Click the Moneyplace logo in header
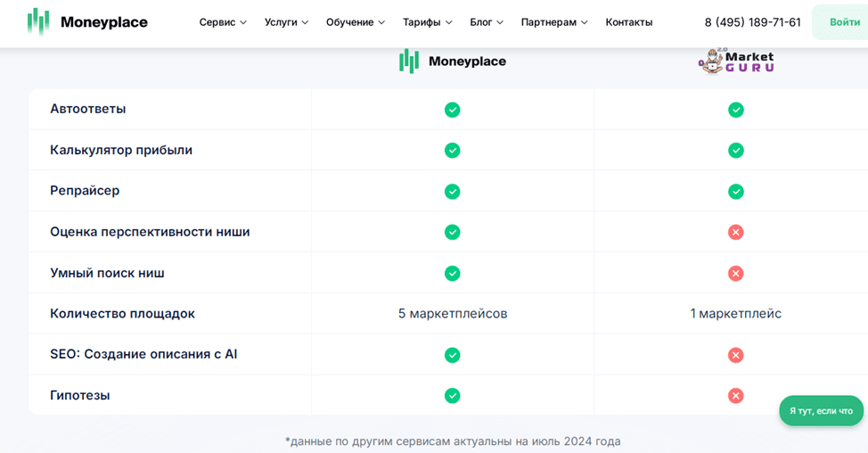This screenshot has height=453, width=868. (x=87, y=22)
